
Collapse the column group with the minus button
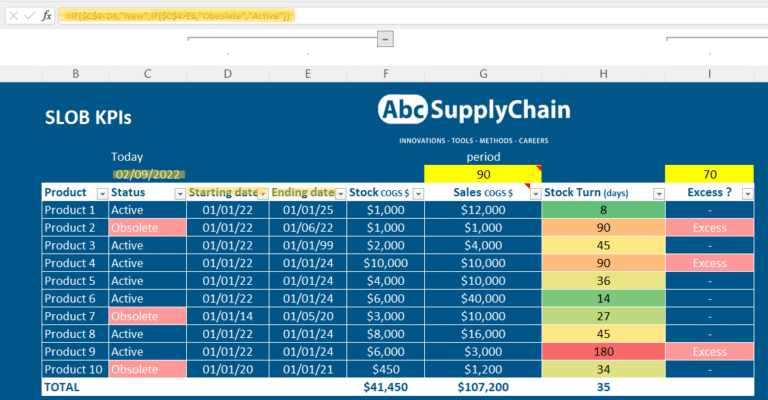point(385,39)
